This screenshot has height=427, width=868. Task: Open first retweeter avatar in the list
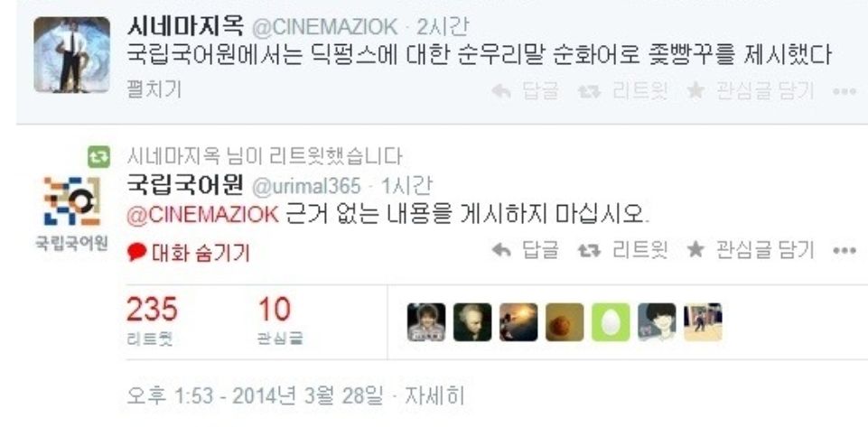[426, 322]
